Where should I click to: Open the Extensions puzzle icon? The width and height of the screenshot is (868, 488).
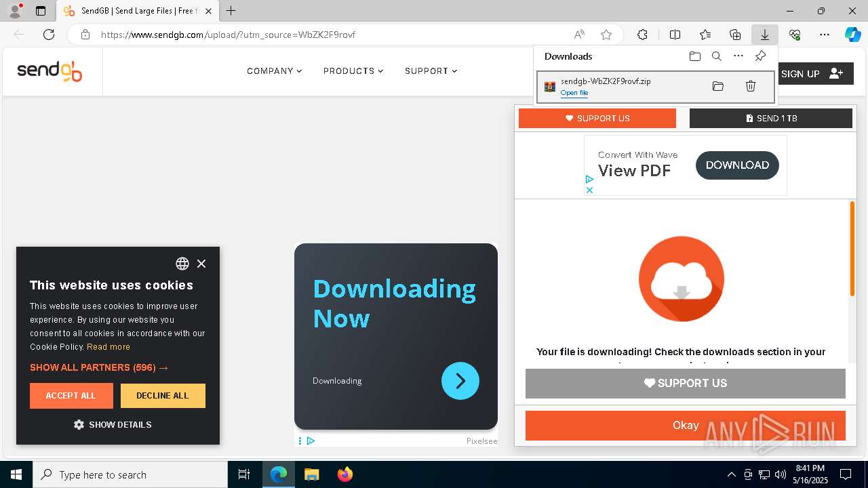tap(642, 35)
